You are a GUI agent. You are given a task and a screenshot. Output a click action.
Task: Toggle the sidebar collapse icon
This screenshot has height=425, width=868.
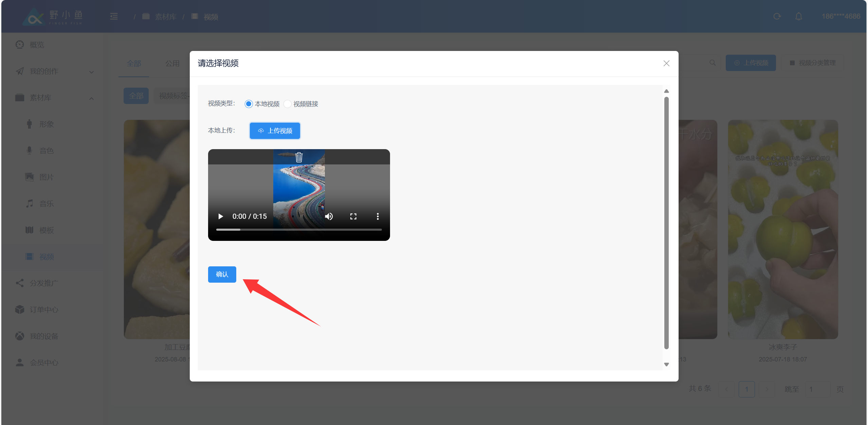tap(114, 16)
